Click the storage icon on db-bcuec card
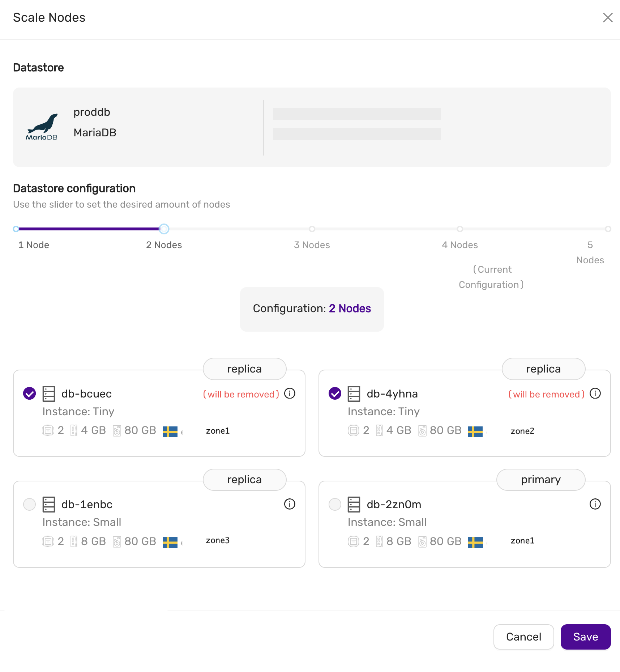 (117, 431)
